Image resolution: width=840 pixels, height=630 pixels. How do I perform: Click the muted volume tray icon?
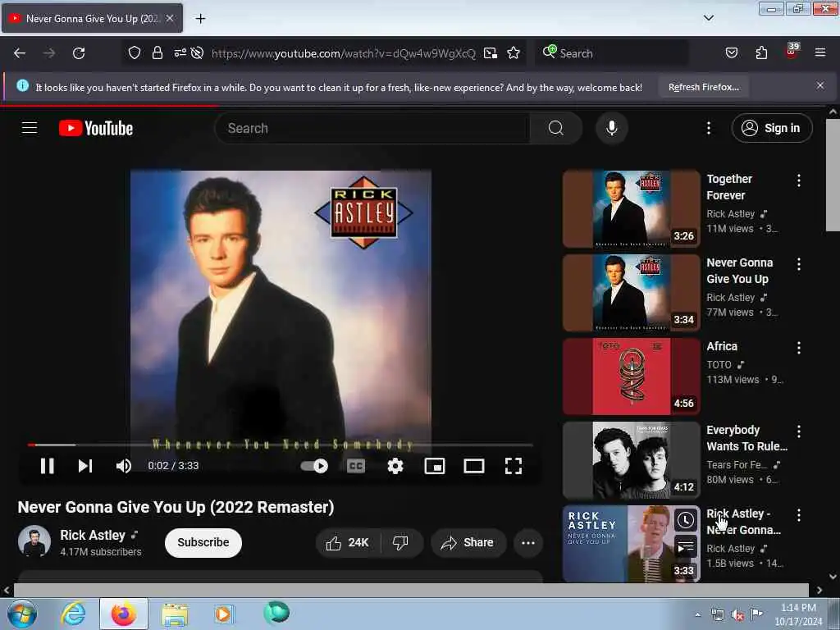[737, 615]
